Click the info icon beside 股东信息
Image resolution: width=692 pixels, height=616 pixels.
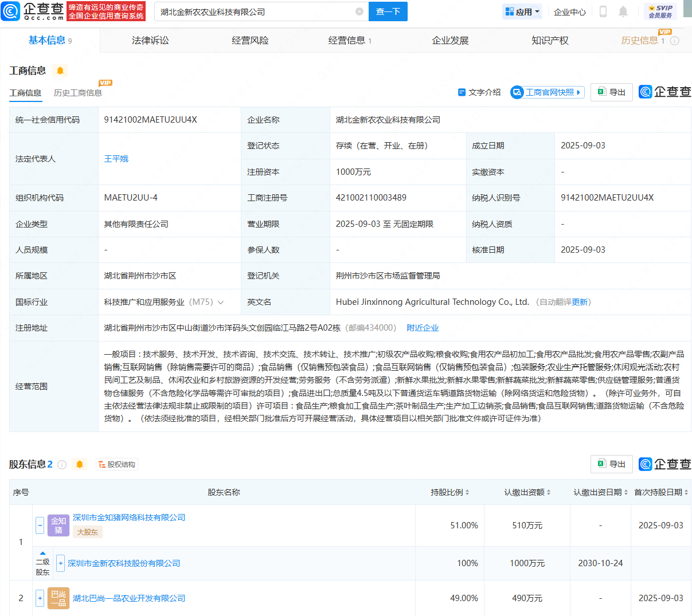62,465
